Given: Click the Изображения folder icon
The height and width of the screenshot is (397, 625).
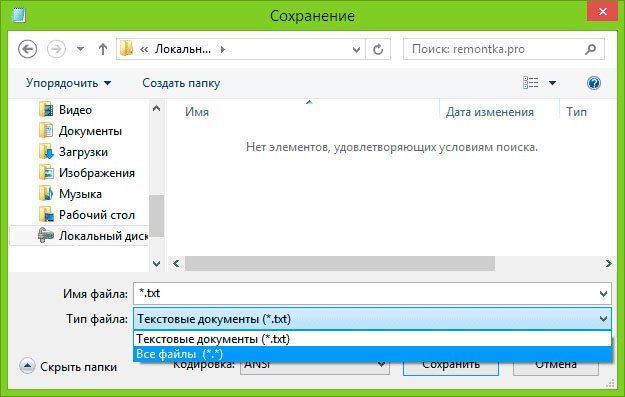Looking at the screenshot, I should pos(46,173).
